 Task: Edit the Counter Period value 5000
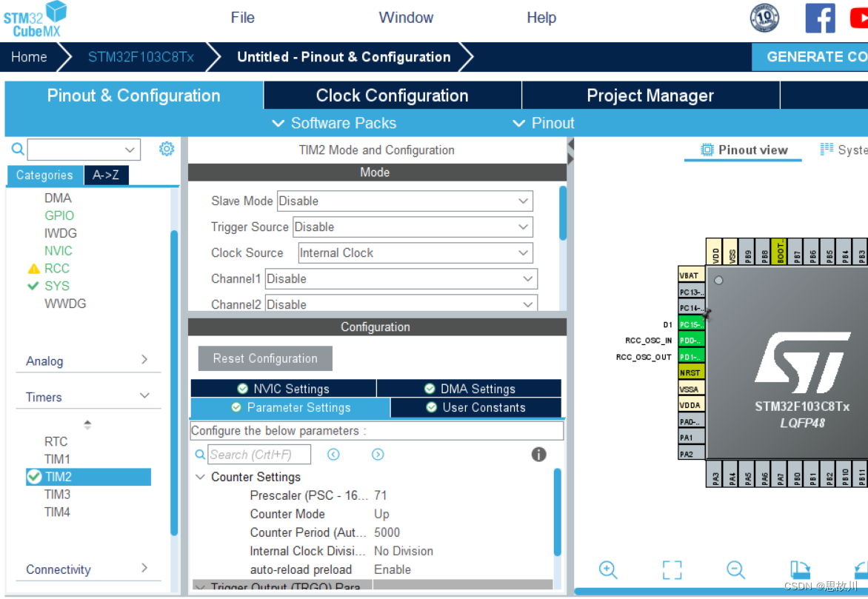387,532
